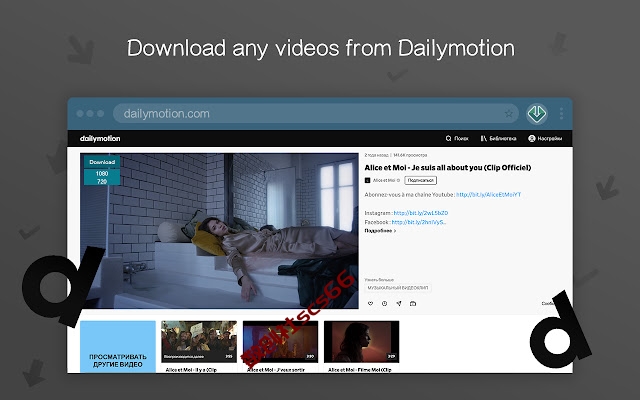The width and height of the screenshot is (640, 400).
Task: Open the Библиотека library menu item
Action: (498, 138)
